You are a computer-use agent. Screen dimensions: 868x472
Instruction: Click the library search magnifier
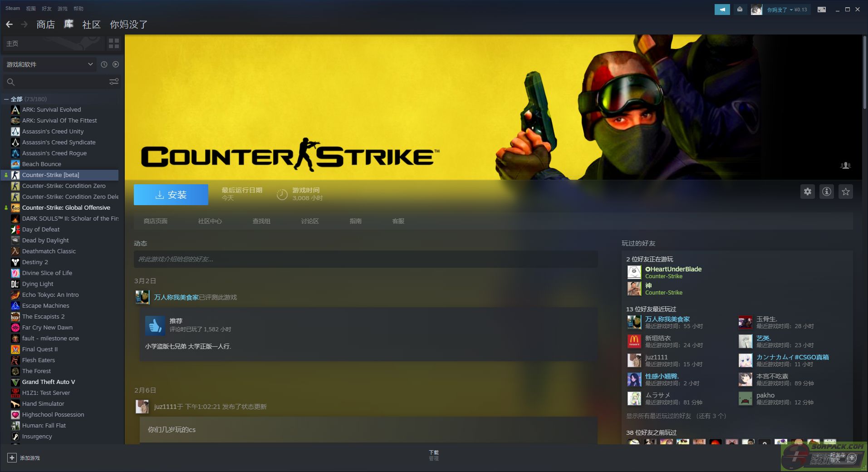pos(11,82)
